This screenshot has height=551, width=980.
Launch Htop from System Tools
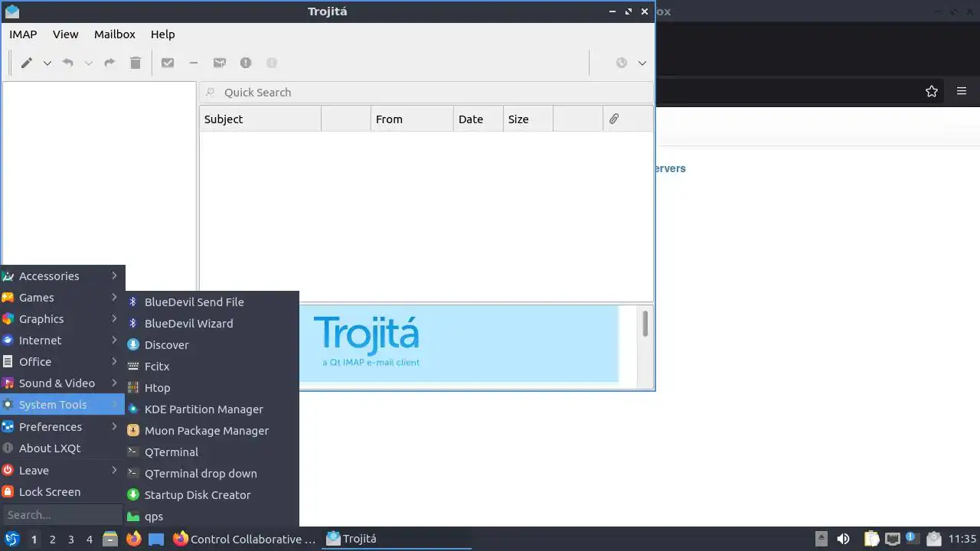[x=212, y=387]
